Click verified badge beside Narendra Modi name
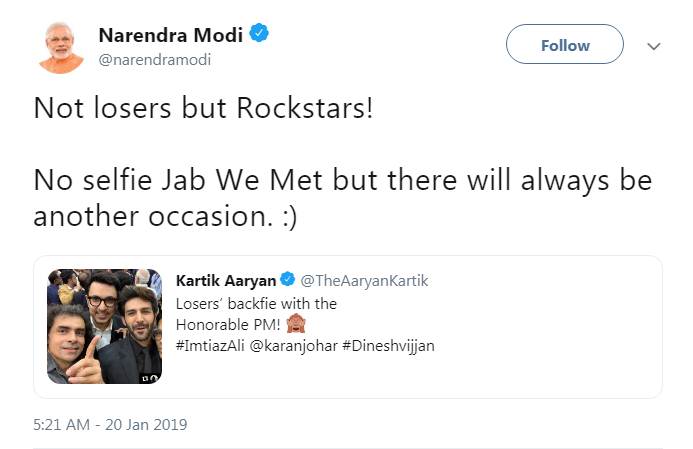 coord(258,35)
